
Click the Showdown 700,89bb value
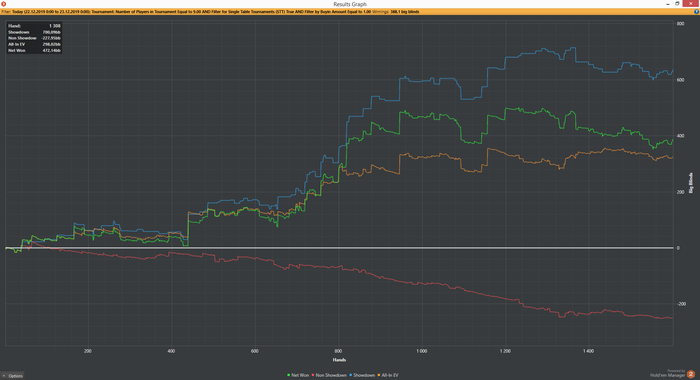(x=51, y=32)
